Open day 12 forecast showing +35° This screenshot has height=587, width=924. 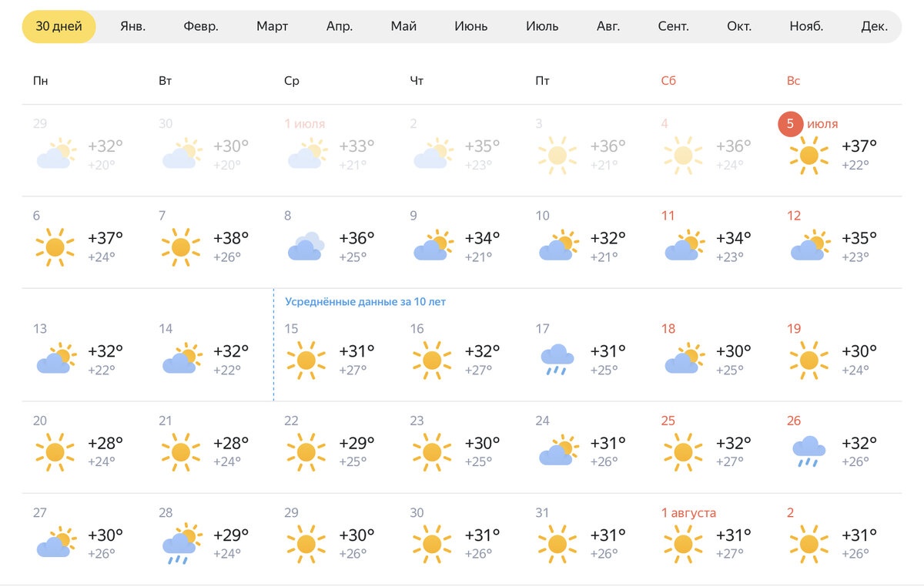(839, 243)
